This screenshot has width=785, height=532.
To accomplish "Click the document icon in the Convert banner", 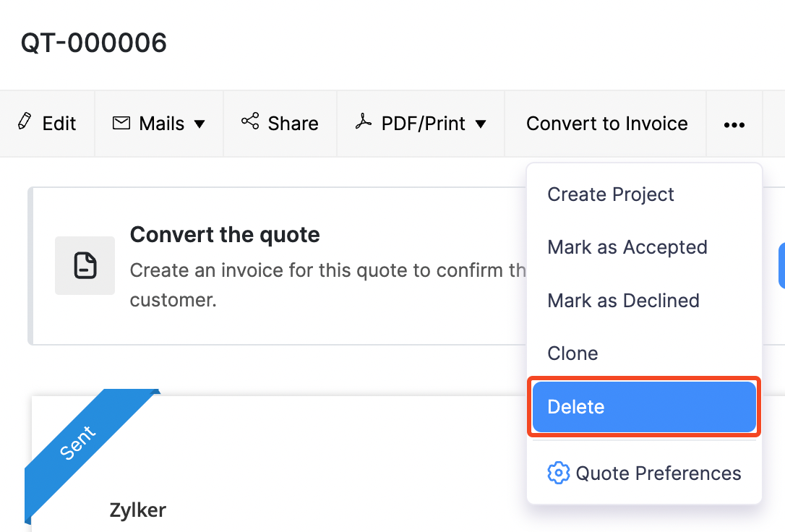I will coord(85,265).
